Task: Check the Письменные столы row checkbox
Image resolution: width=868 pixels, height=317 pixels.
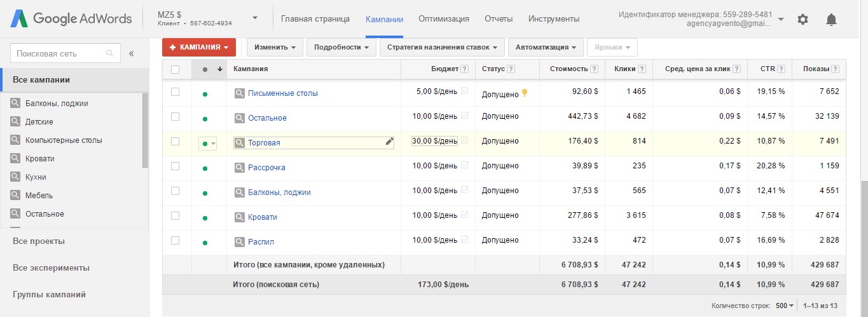Action: pyautogui.click(x=175, y=92)
